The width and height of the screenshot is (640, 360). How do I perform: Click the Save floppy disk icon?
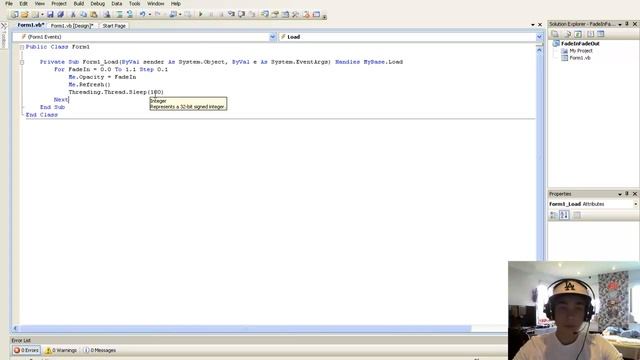50,15
